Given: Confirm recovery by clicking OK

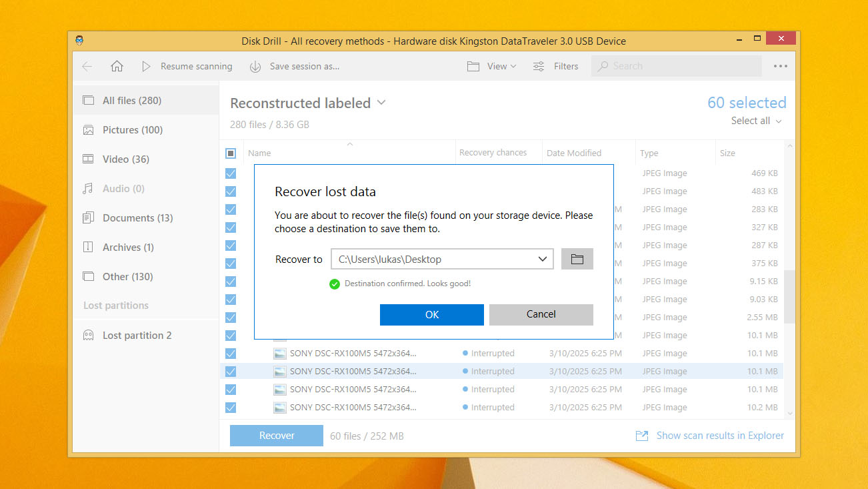Looking at the screenshot, I should click(431, 314).
